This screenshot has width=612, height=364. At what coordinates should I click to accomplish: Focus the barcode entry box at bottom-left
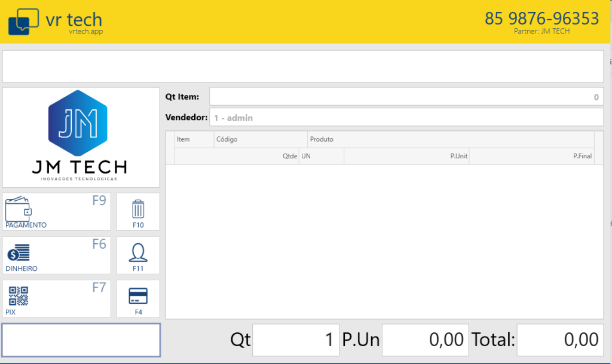coord(81,340)
